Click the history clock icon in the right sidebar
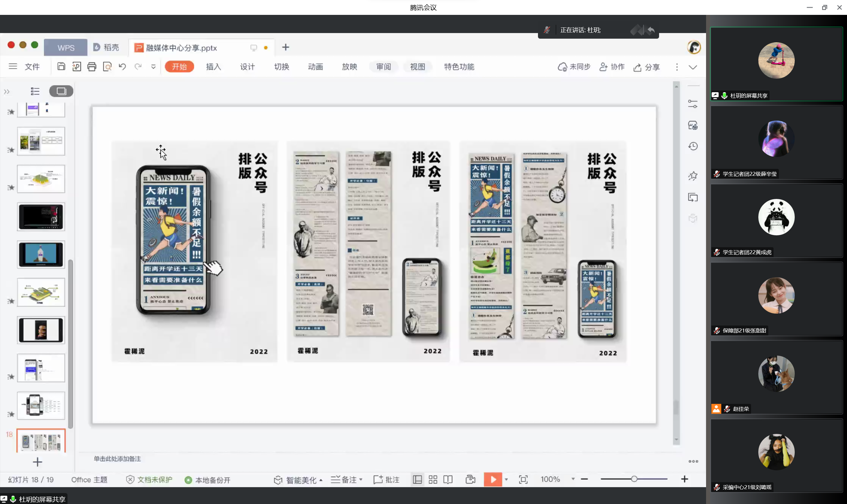 pyautogui.click(x=693, y=146)
